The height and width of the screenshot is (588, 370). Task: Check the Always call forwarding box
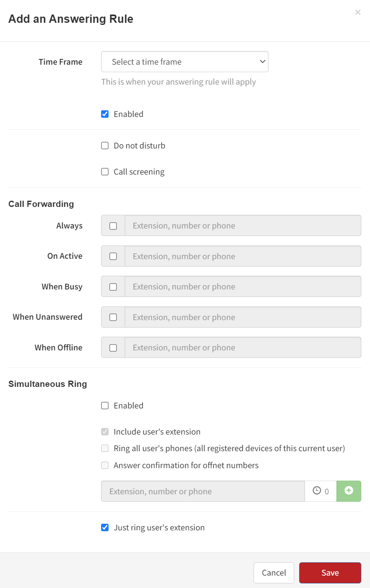[113, 226]
